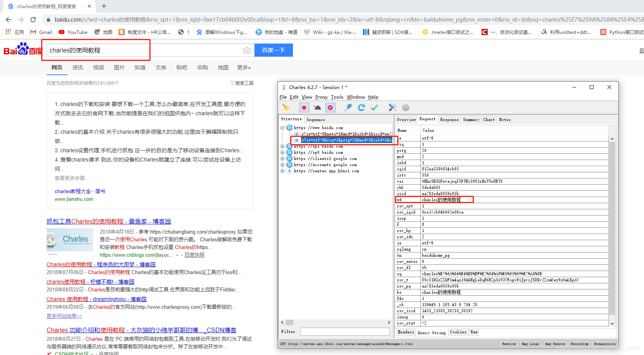Open 搜索工具 search tools filter
Image resolution: width=644 pixels, height=355 pixels.
(242, 83)
